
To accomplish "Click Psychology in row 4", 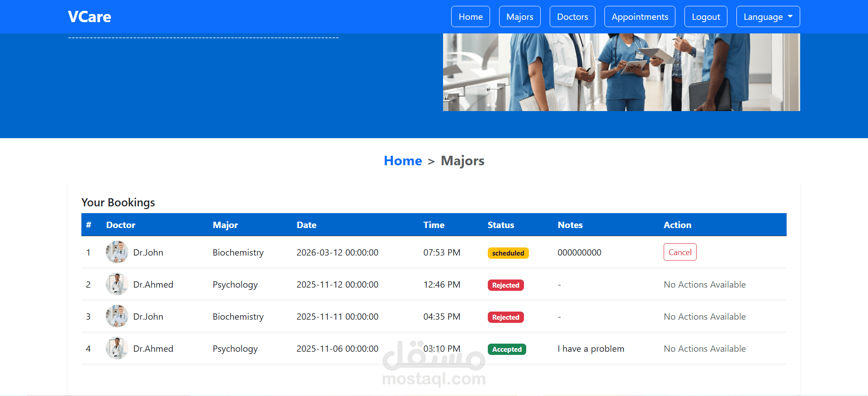I will (235, 349).
